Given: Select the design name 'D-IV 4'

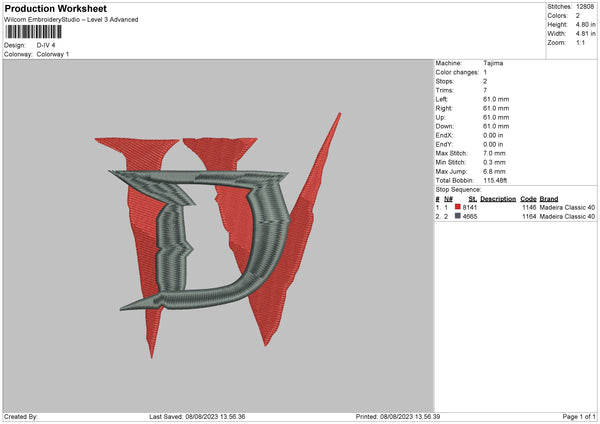Looking at the screenshot, I should coord(46,45).
